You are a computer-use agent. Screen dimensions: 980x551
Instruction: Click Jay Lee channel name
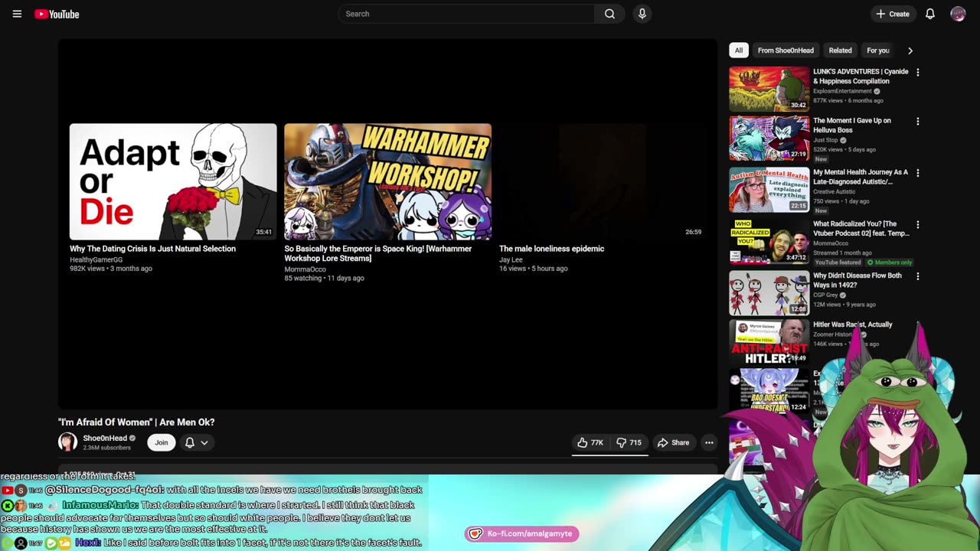[511, 260]
